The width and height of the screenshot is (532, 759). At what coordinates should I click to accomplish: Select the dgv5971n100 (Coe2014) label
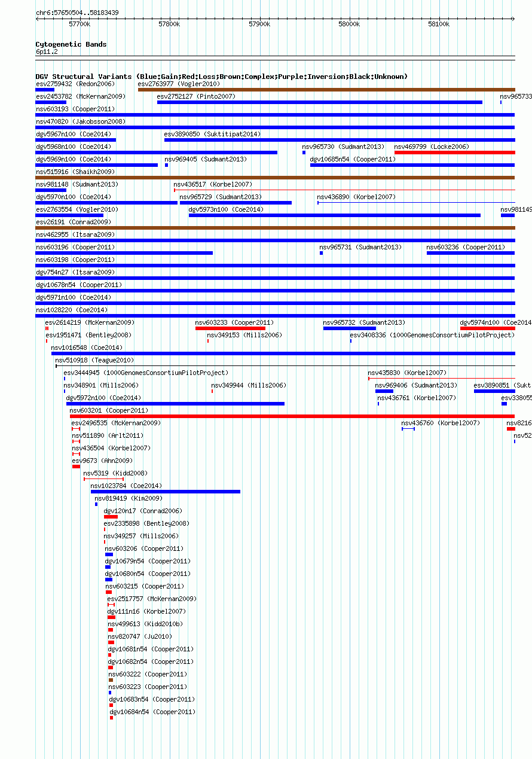coord(73,297)
